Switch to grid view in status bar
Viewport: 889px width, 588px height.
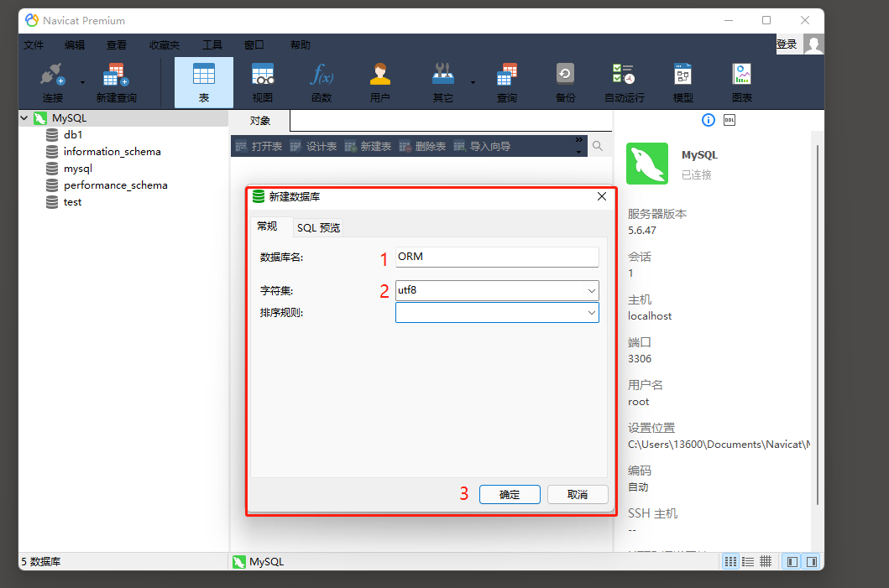point(765,560)
